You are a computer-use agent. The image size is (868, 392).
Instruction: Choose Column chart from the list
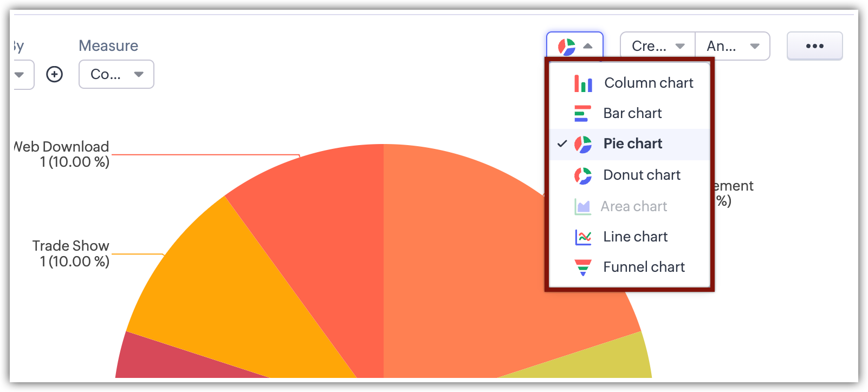point(649,83)
